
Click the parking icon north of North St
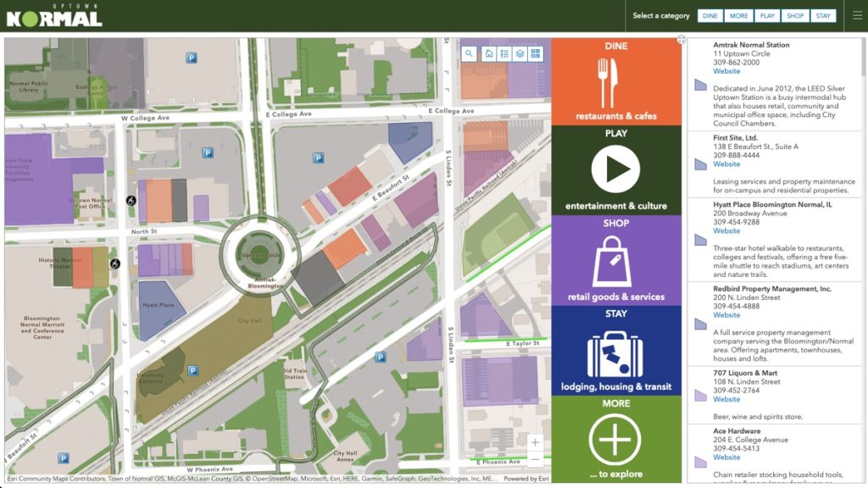point(208,152)
